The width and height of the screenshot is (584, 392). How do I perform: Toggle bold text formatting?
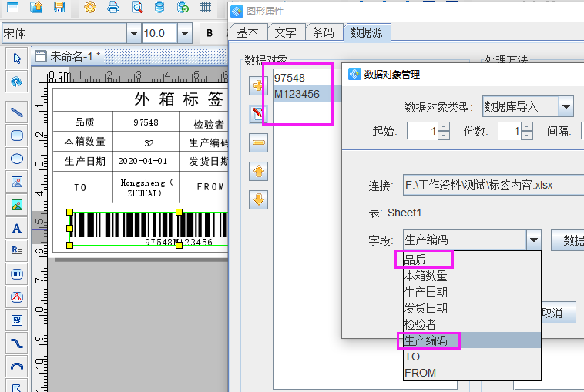(x=210, y=33)
